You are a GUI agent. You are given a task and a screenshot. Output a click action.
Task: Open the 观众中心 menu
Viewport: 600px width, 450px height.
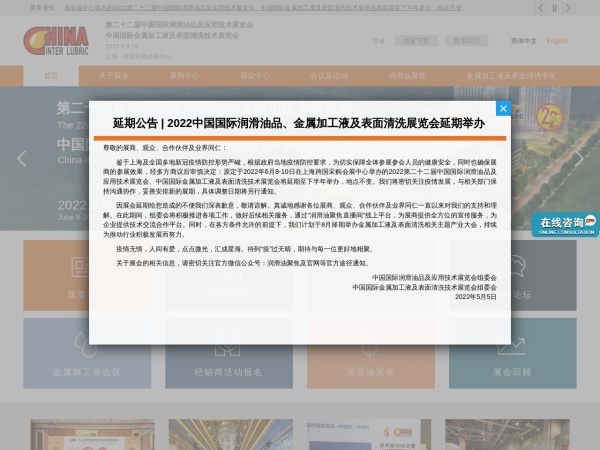pyautogui.click(x=254, y=76)
